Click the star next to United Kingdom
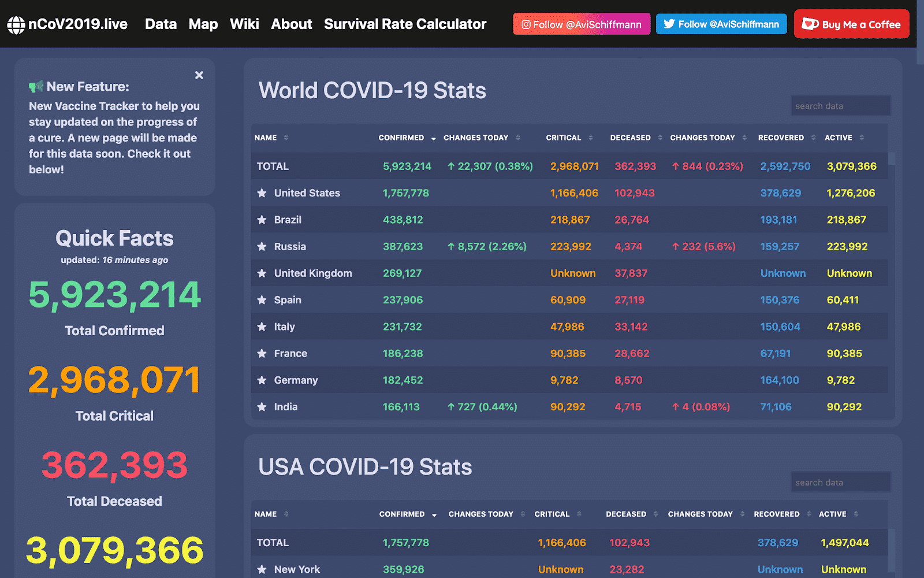Image resolution: width=924 pixels, height=578 pixels. (x=262, y=273)
